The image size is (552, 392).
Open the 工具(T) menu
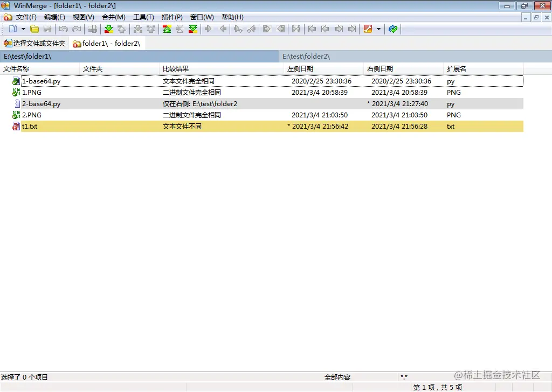[x=143, y=17]
